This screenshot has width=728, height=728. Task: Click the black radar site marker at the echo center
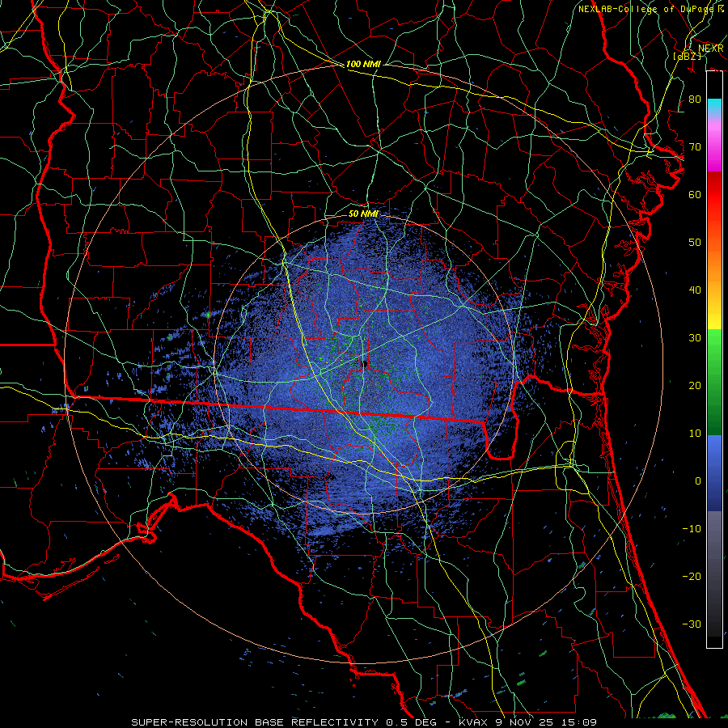coord(365,364)
